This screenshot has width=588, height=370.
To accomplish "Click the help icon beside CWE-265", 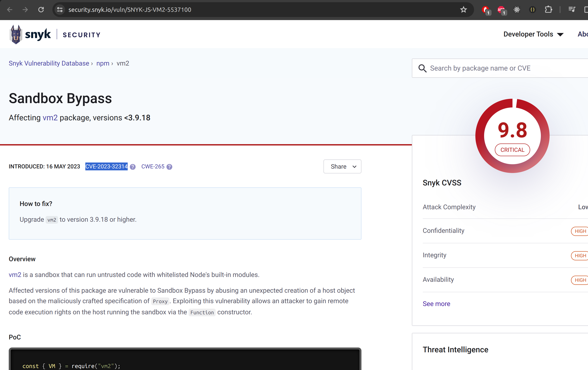I will tap(169, 167).
